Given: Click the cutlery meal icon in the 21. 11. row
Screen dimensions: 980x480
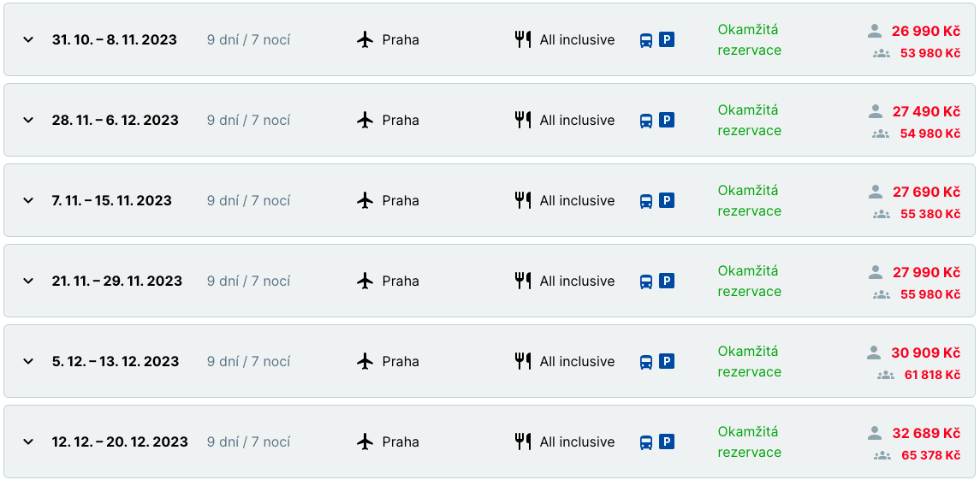Looking at the screenshot, I should tap(523, 281).
